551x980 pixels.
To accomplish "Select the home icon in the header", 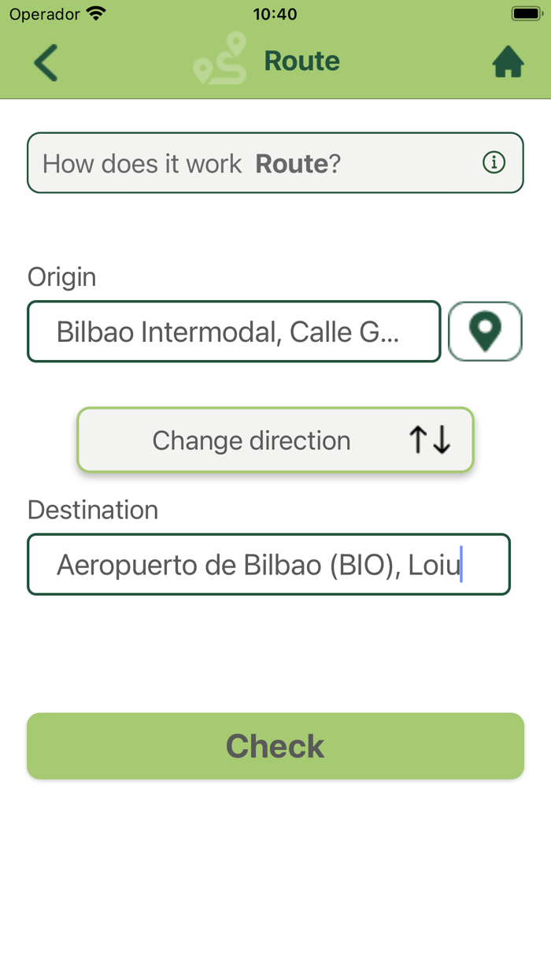I will (508, 61).
